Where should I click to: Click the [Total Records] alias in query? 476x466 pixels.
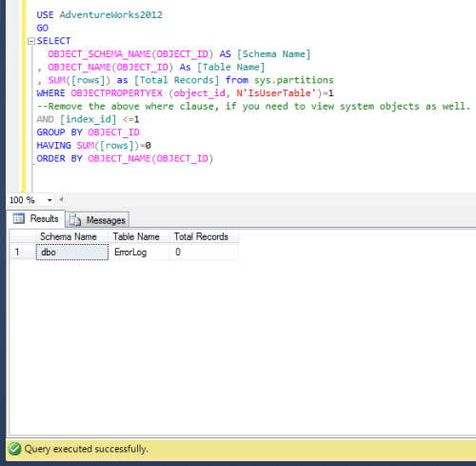176,80
